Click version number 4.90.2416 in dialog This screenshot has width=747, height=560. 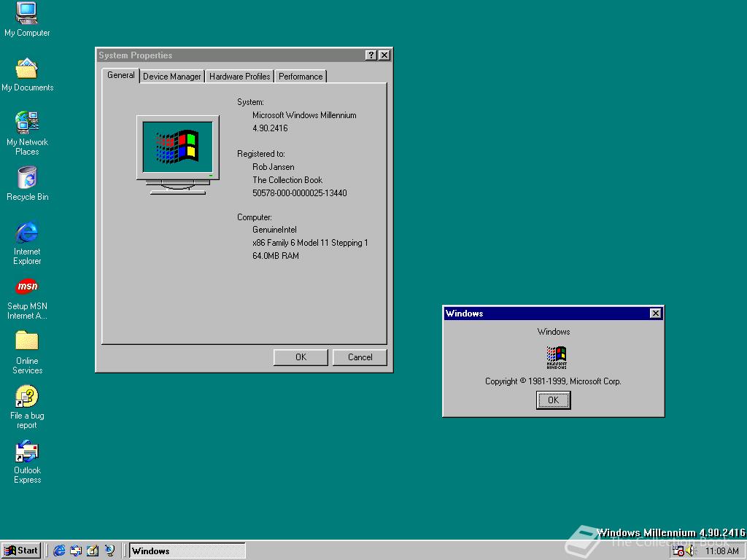(x=270, y=128)
